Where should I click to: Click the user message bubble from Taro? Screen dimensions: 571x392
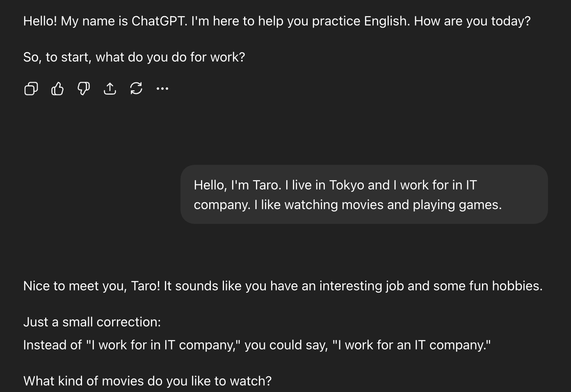pyautogui.click(x=363, y=194)
